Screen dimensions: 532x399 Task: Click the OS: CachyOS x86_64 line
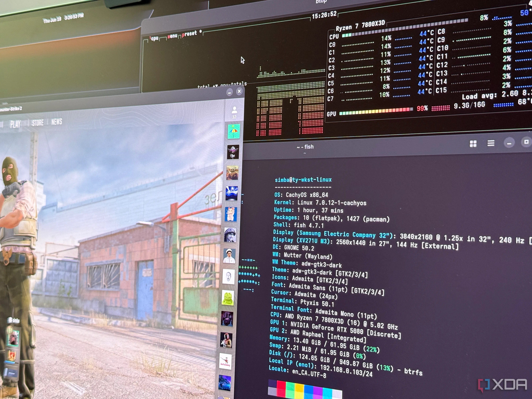pos(301,195)
